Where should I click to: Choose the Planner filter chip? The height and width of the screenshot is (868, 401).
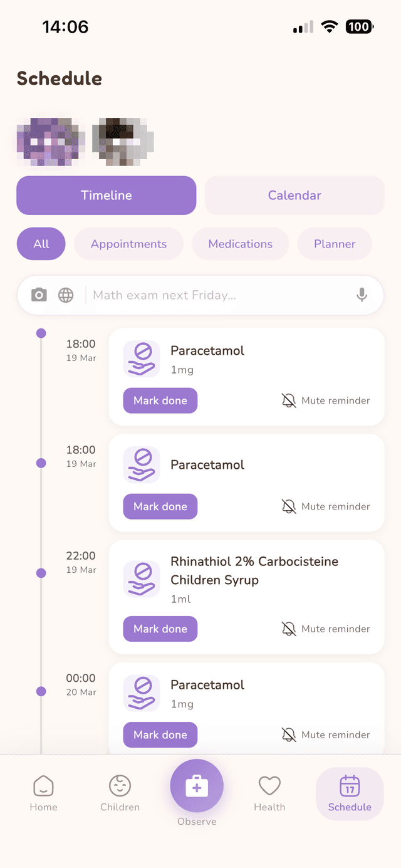(x=335, y=244)
